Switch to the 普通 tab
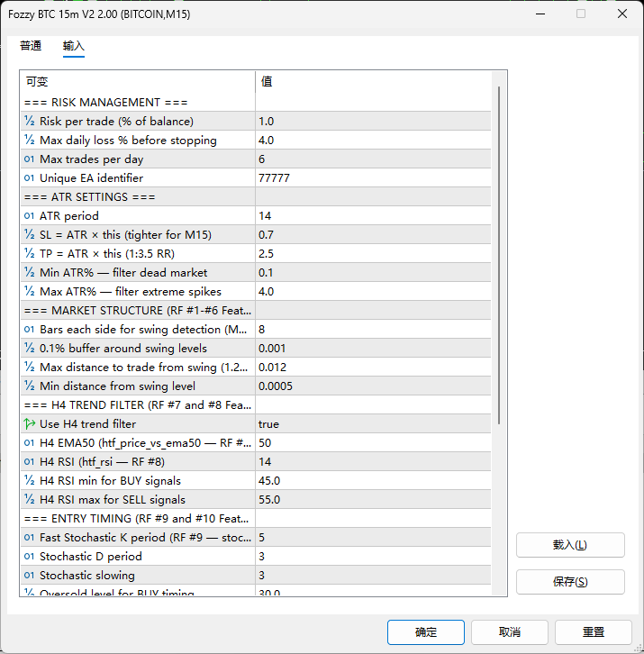Screen dimensions: 644x654 [31, 46]
